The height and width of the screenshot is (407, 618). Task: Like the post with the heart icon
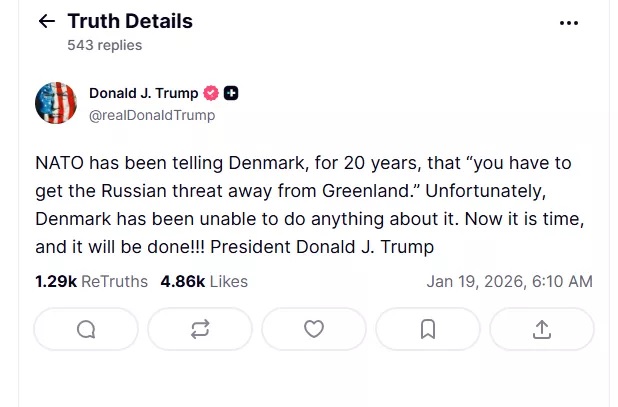(314, 329)
